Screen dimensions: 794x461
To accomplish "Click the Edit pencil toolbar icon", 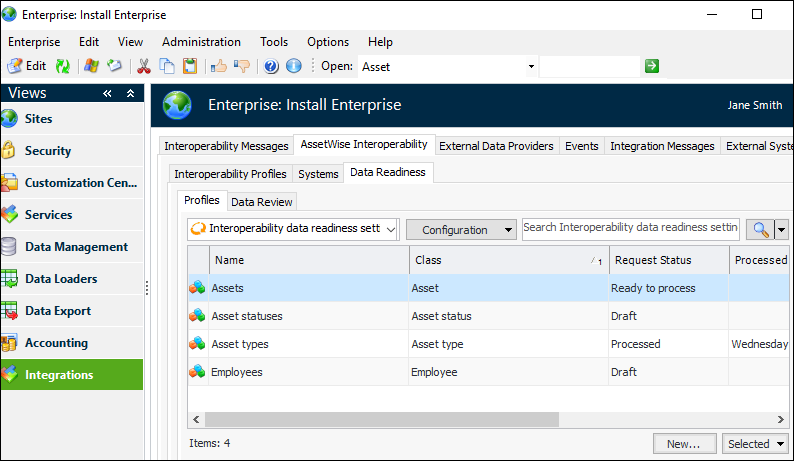I will pos(15,66).
